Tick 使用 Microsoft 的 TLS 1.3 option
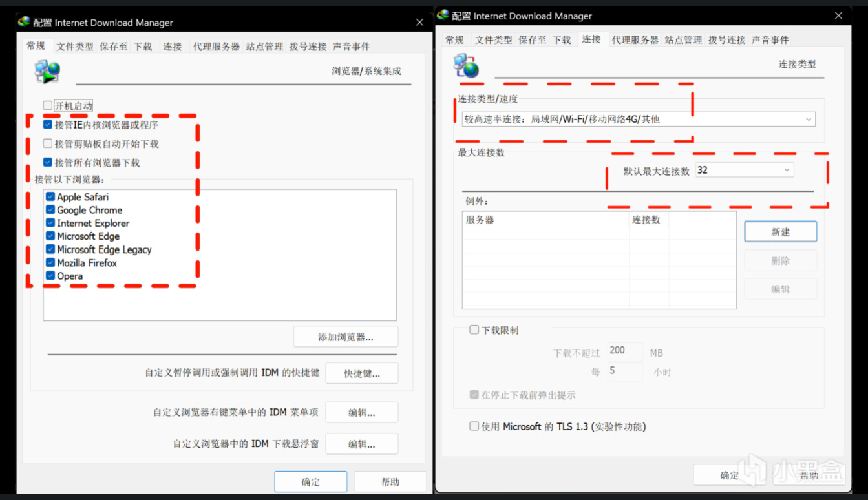 [474, 426]
